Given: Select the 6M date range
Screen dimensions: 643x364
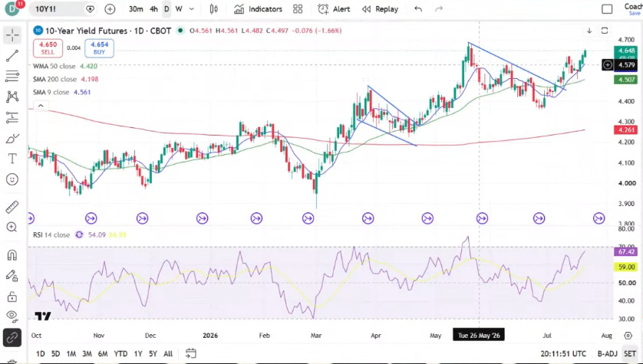Looking at the screenshot, I should (x=103, y=354).
